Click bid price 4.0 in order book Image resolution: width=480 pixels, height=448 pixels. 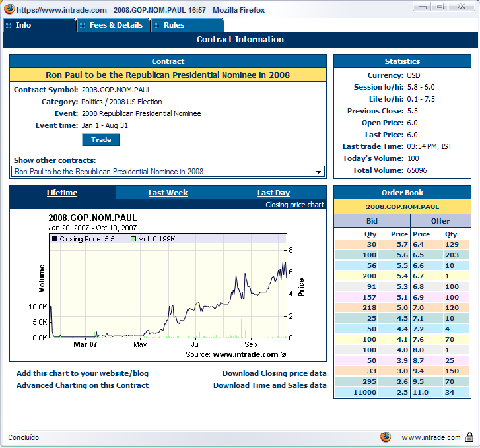402,350
